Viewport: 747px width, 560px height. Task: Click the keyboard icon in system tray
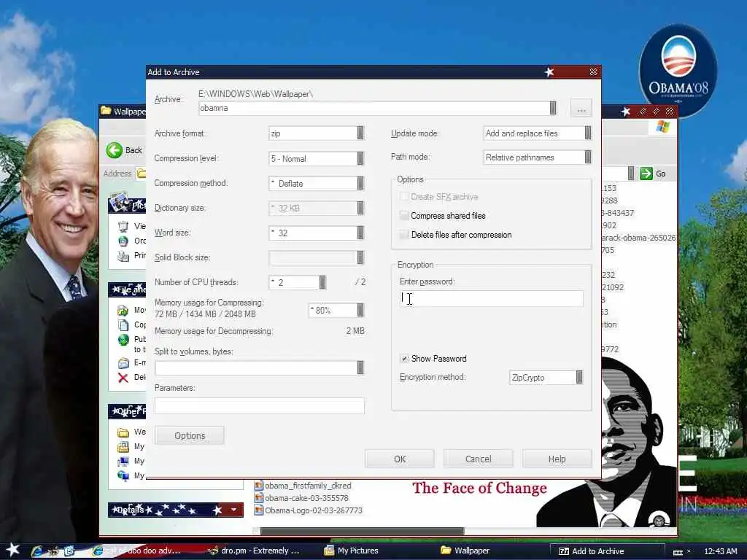(678, 552)
